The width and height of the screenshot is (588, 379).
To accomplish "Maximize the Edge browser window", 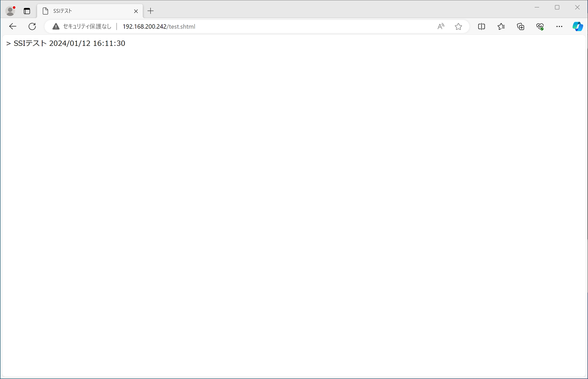I will pyautogui.click(x=557, y=7).
